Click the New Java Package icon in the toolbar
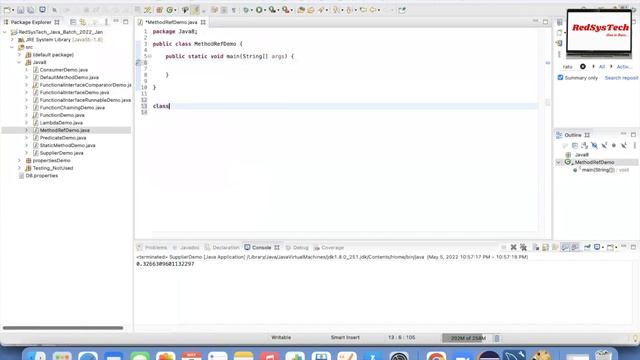 pyautogui.click(x=159, y=10)
